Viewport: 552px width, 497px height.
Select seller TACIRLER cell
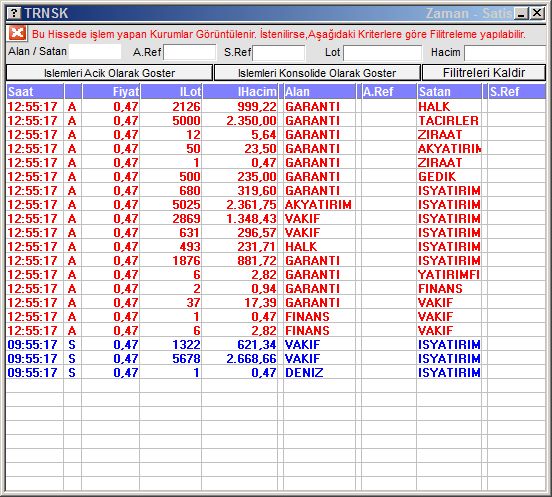pyautogui.click(x=449, y=120)
